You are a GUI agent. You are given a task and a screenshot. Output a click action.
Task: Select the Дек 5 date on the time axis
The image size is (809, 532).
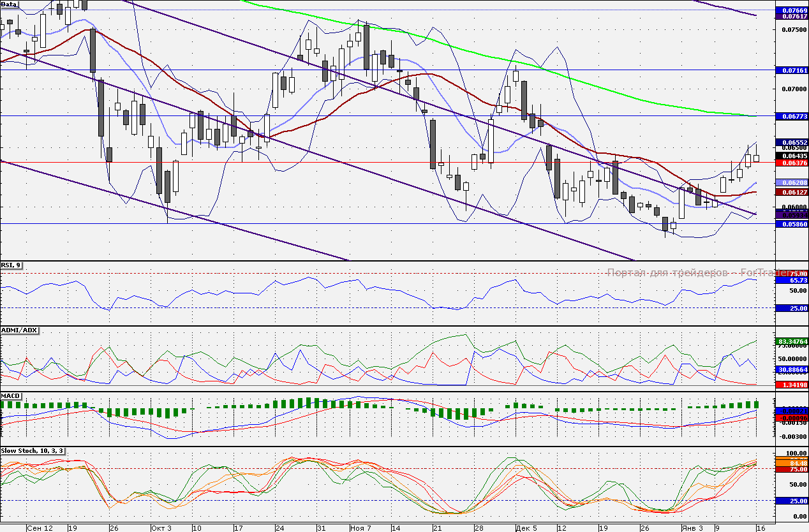click(526, 528)
